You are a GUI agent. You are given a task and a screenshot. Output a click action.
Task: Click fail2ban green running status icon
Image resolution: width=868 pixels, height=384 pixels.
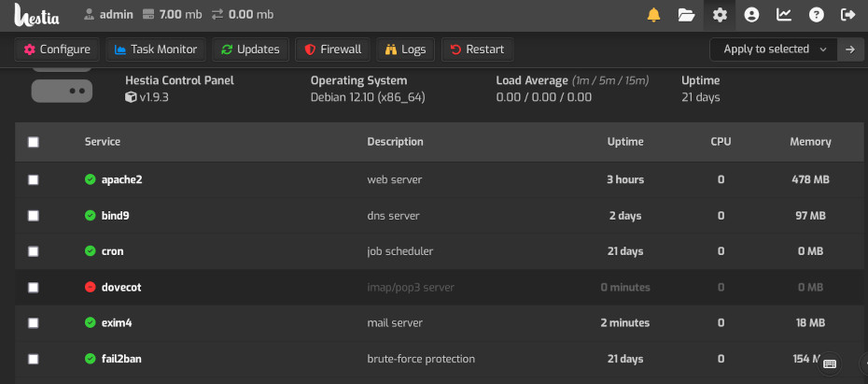coord(91,359)
